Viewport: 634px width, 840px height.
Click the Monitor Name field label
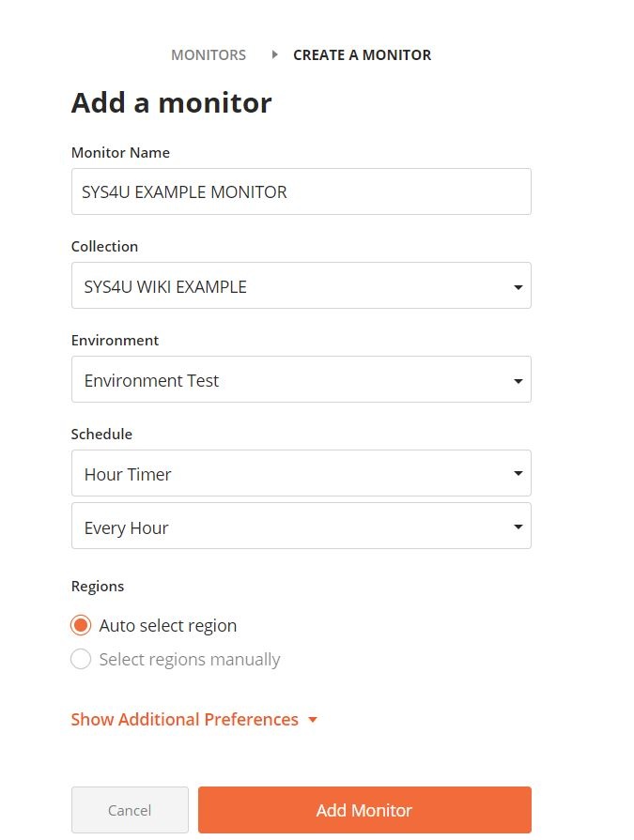tap(120, 152)
